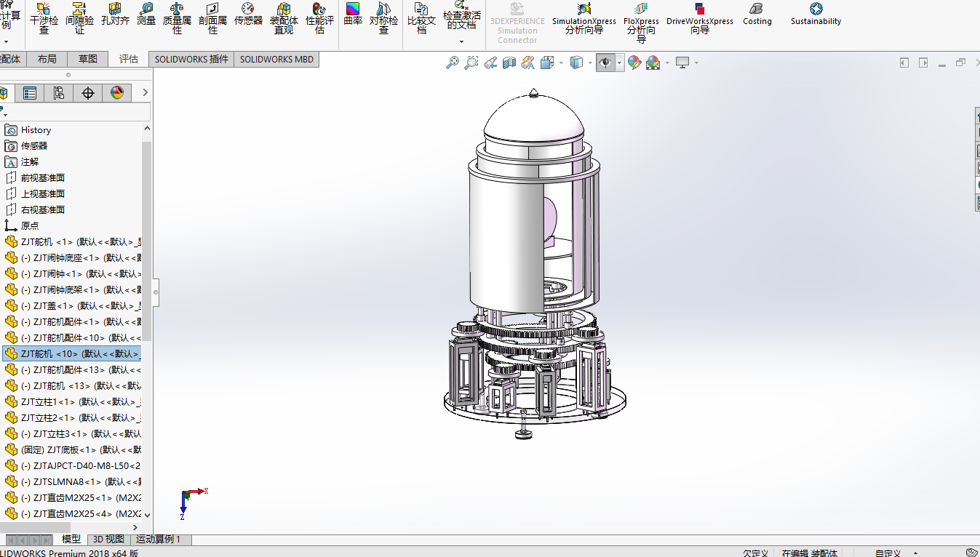Screen dimensions: 980x557
Task: Open 质量属性 mass properties
Action: tap(177, 17)
